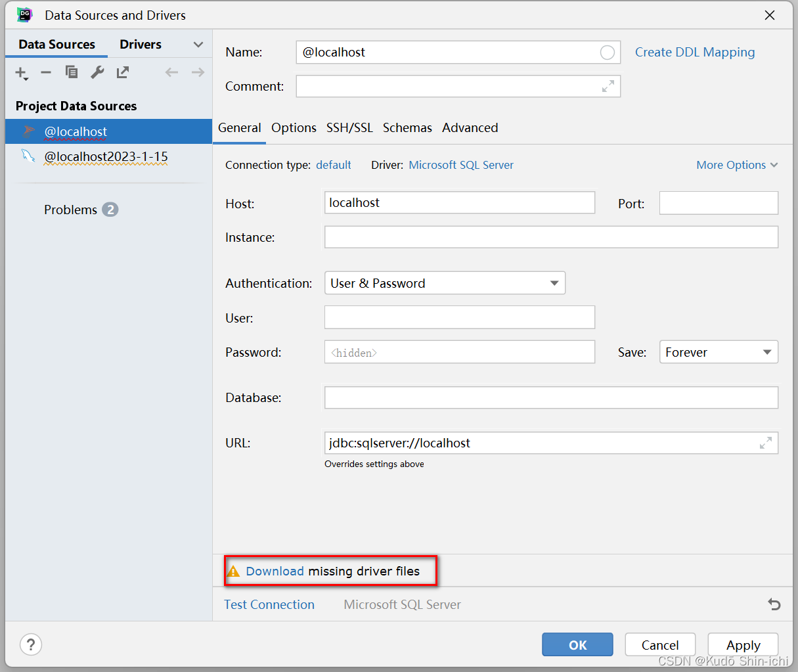Click the Host input field
Image resolution: width=798 pixels, height=672 pixels.
tap(460, 202)
